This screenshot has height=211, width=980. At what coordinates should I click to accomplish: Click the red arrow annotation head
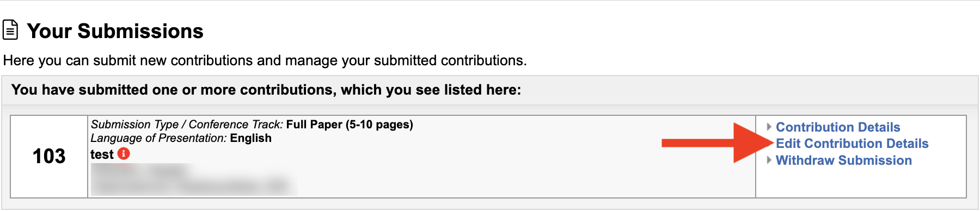point(754,143)
